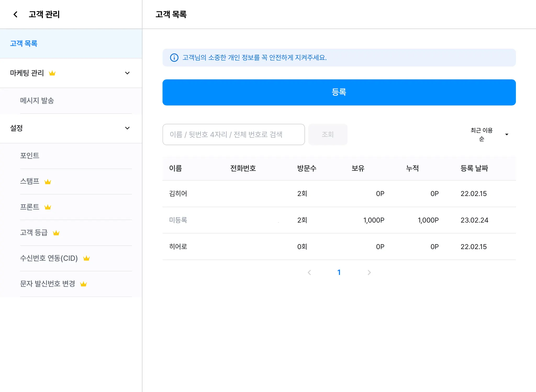Click the back arrow next to 고객 관리
Viewport: 536px width, 392px height.
pyautogui.click(x=15, y=14)
